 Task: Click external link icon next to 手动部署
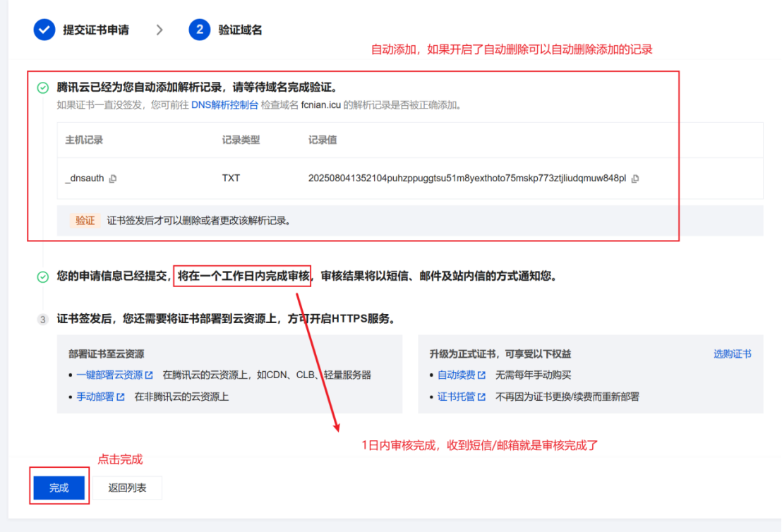121,397
